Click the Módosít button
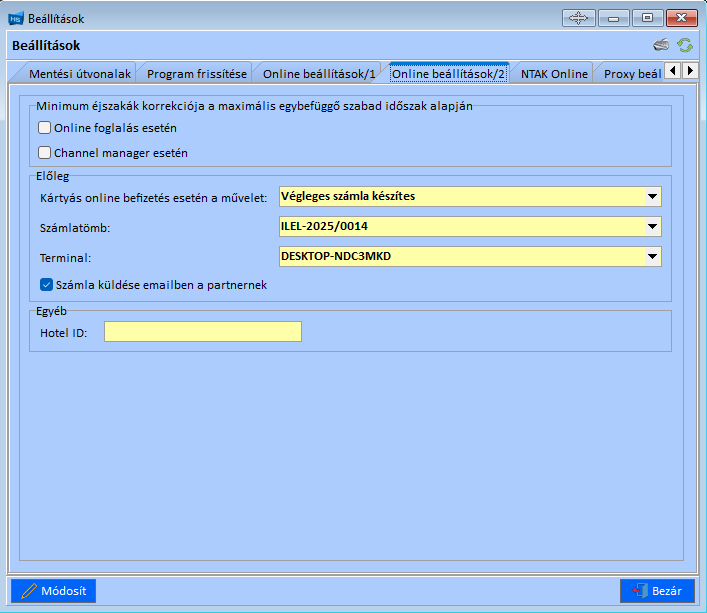This screenshot has width=707, height=613. (x=54, y=591)
